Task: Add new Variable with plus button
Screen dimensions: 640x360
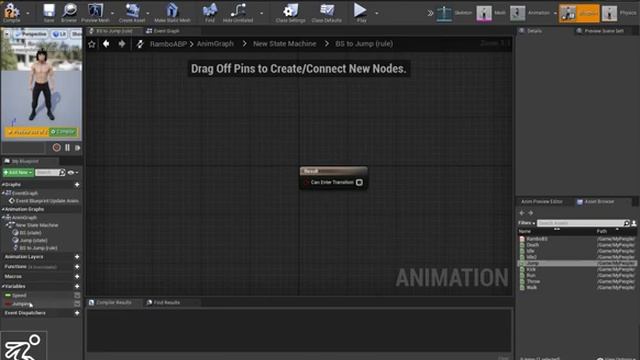Action: pos(77,287)
